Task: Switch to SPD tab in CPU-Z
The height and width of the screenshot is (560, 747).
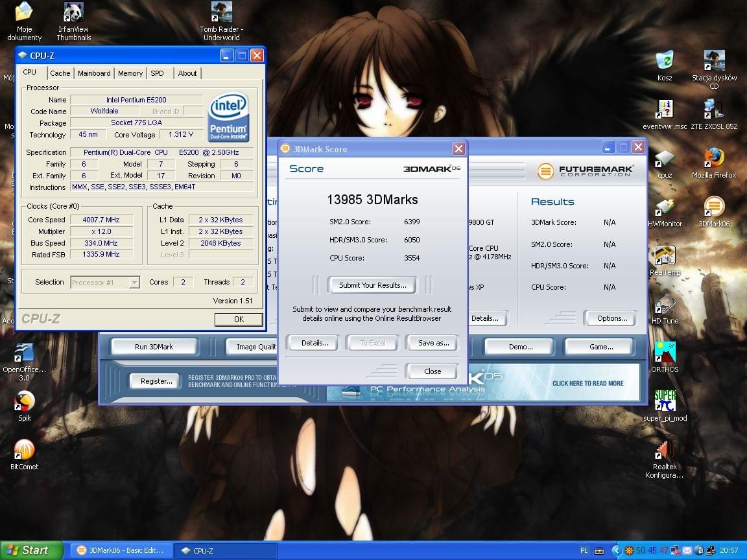Action: pyautogui.click(x=157, y=73)
